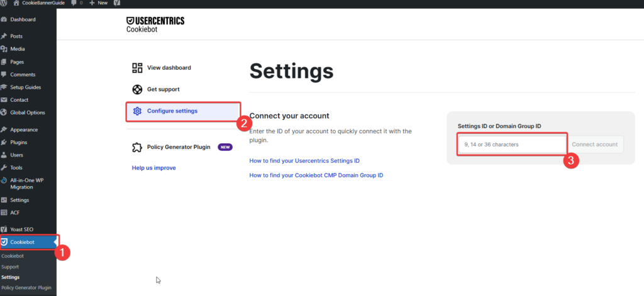This screenshot has width=644, height=296.
Task: Select the Cookiebot menu item in sidebar
Action: point(28,242)
